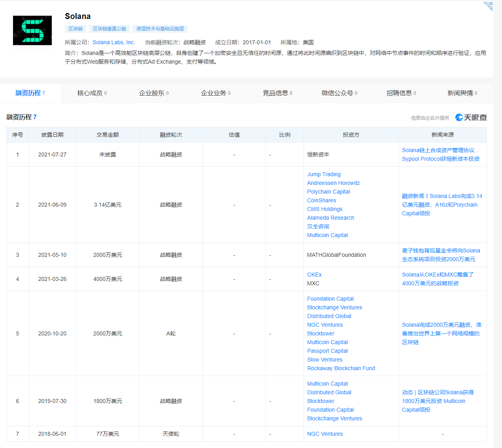Switch to the 核心成员 tab
The width and height of the screenshot is (502, 448).
tap(92, 93)
